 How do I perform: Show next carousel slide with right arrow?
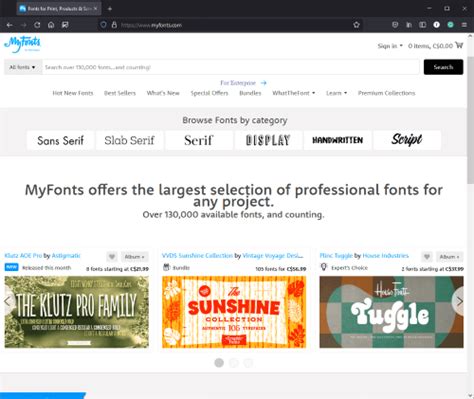(x=459, y=302)
